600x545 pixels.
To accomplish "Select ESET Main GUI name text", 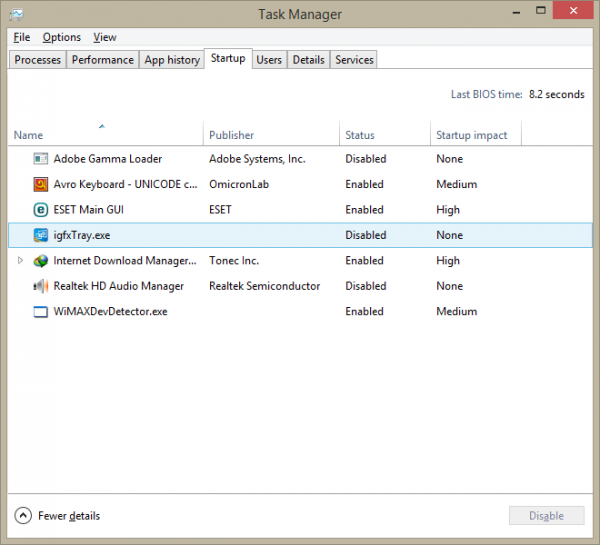I will coord(88,210).
